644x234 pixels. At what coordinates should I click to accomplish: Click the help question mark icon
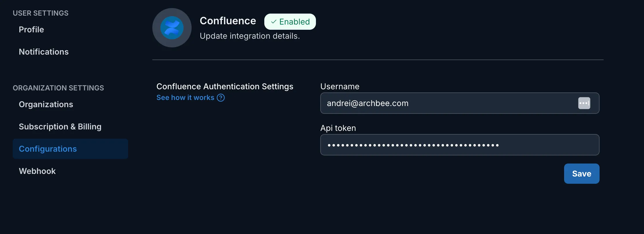pyautogui.click(x=221, y=98)
